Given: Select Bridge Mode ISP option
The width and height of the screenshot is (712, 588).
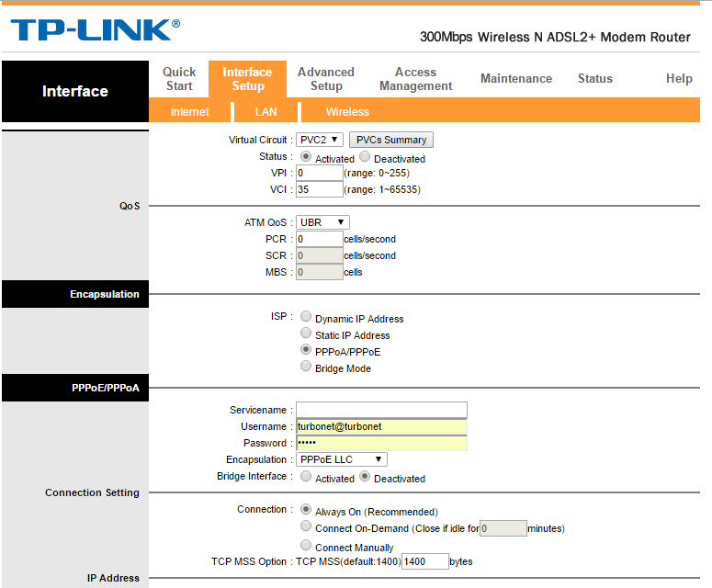Looking at the screenshot, I should click(306, 366).
